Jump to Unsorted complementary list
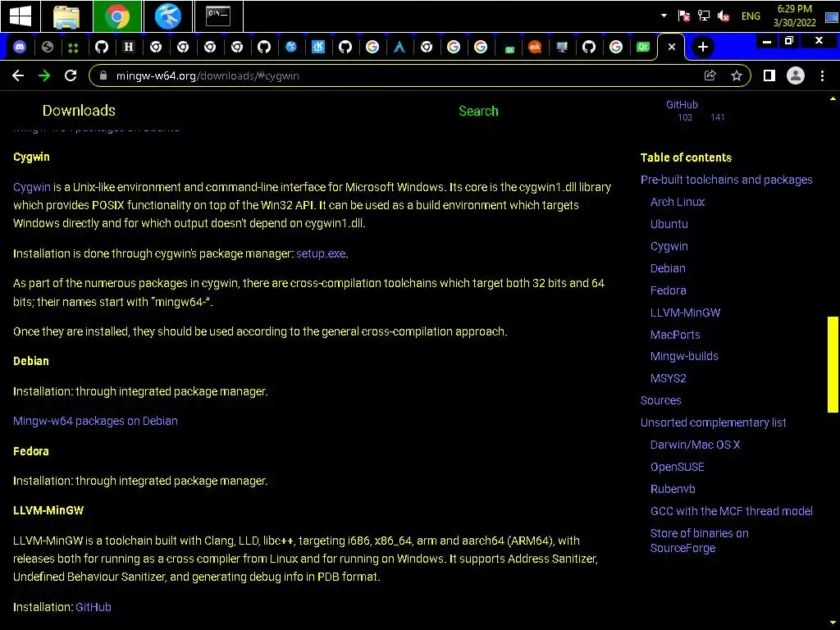 tap(713, 422)
